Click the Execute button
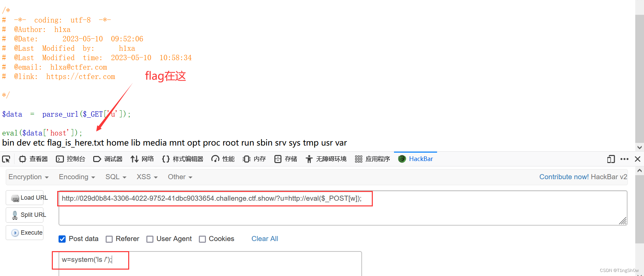644x276 pixels. 25,233
